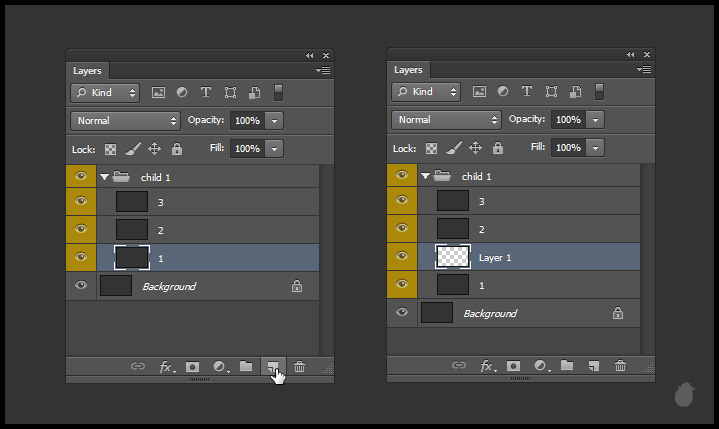Click the lock position icon in the left panel
719x429 pixels.
pyautogui.click(x=155, y=149)
